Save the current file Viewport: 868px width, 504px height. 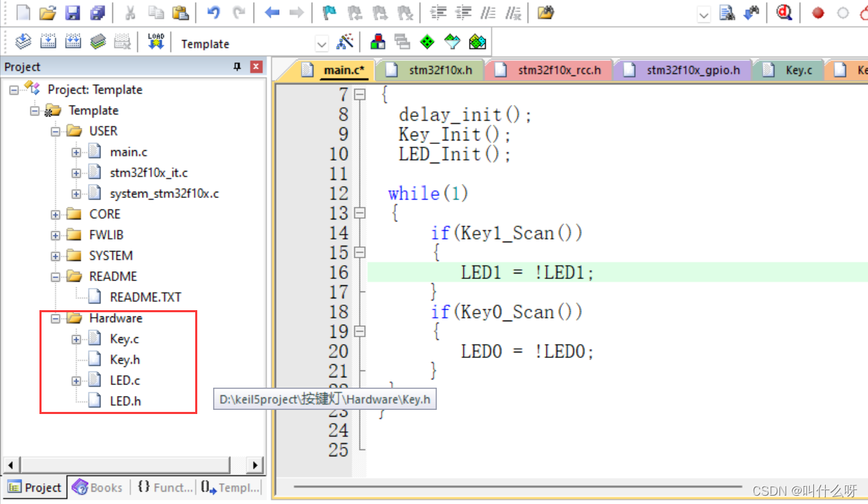click(x=72, y=12)
